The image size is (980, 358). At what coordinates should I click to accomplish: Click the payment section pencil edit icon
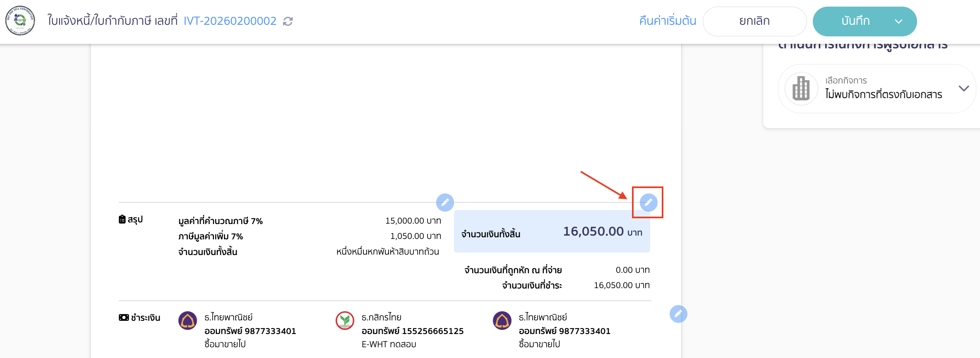click(678, 314)
